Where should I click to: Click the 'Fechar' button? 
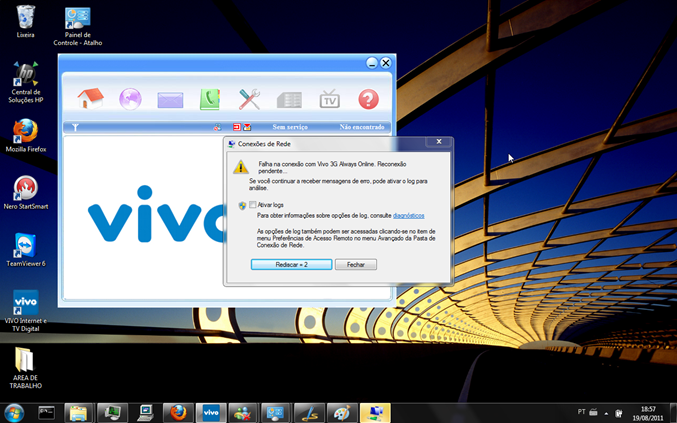[356, 265]
